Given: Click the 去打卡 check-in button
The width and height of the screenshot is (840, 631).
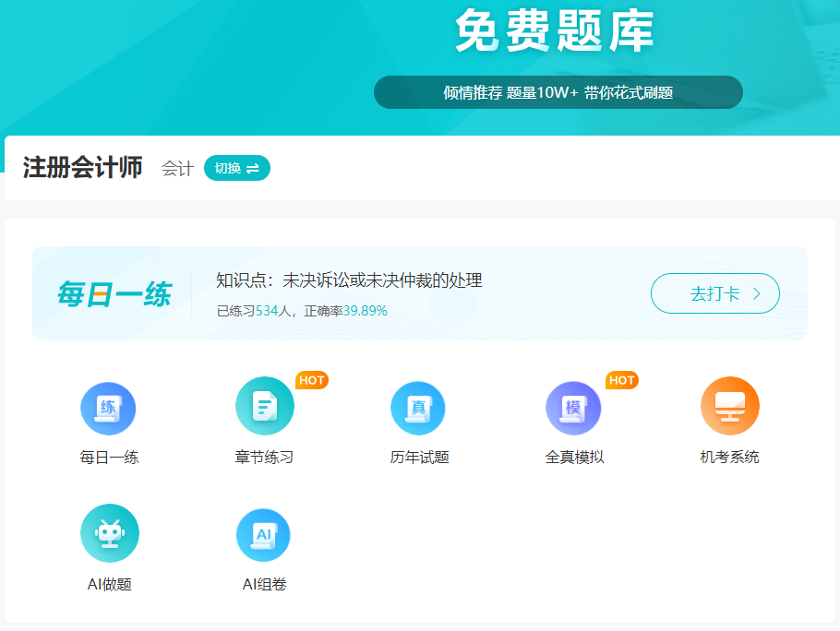Looking at the screenshot, I should 714,292.
